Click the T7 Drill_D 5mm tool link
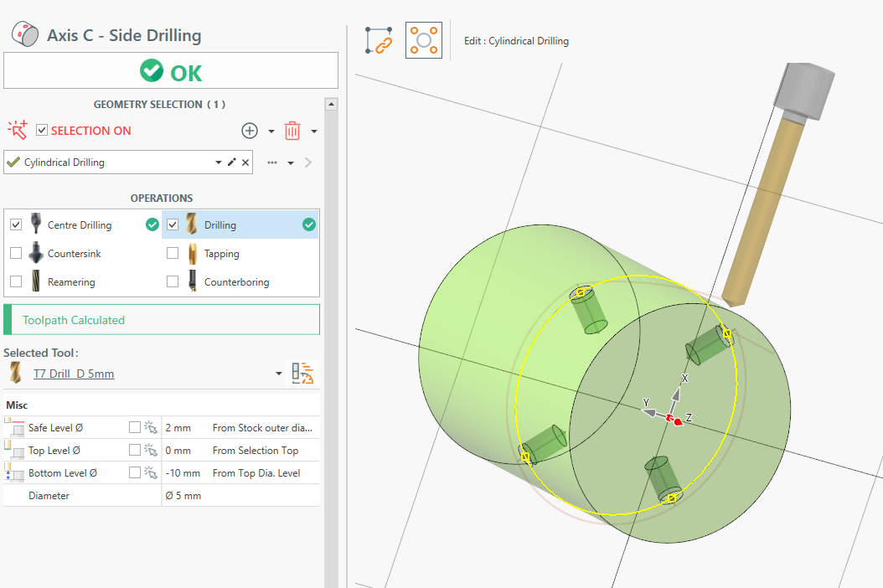The height and width of the screenshot is (588, 883). [x=74, y=374]
